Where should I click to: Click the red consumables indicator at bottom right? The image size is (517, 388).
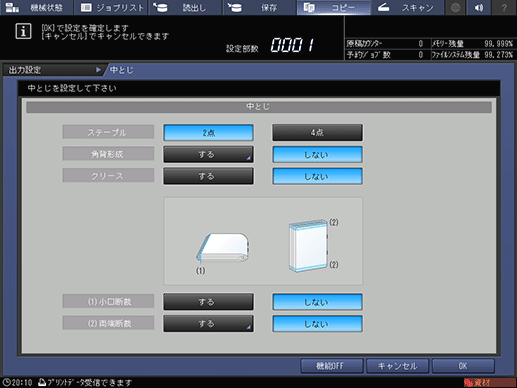coord(489,383)
